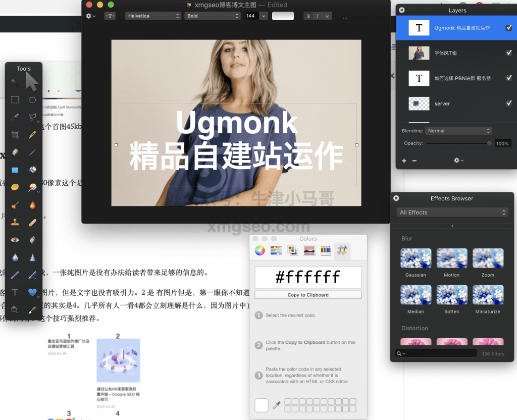Select the Paint Bucket tool
Image resolution: width=517 pixels, height=420 pixels.
(32, 170)
